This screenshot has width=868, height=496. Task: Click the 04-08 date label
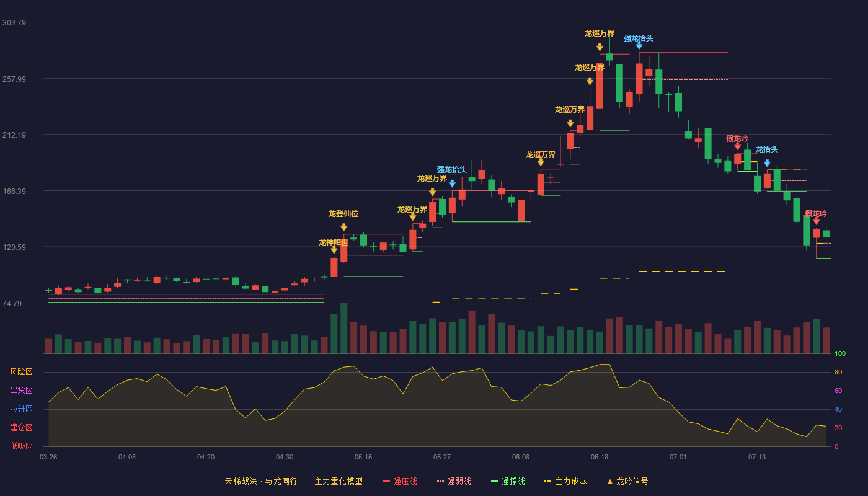coord(127,457)
